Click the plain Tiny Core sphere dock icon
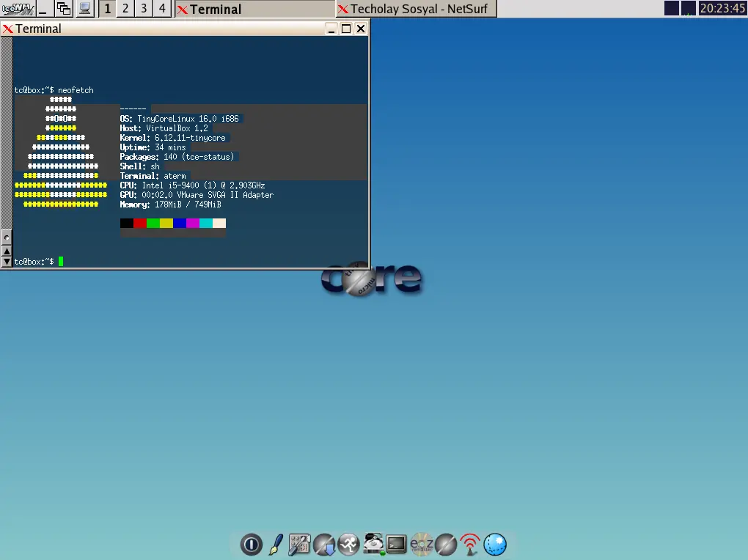Viewport: 748px width, 560px height. 446,545
